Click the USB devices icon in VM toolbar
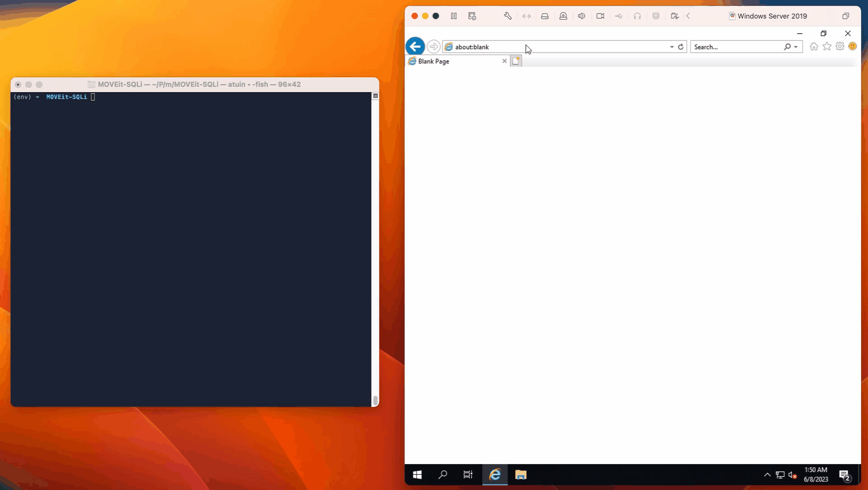This screenshot has width=868, height=490. click(x=619, y=16)
